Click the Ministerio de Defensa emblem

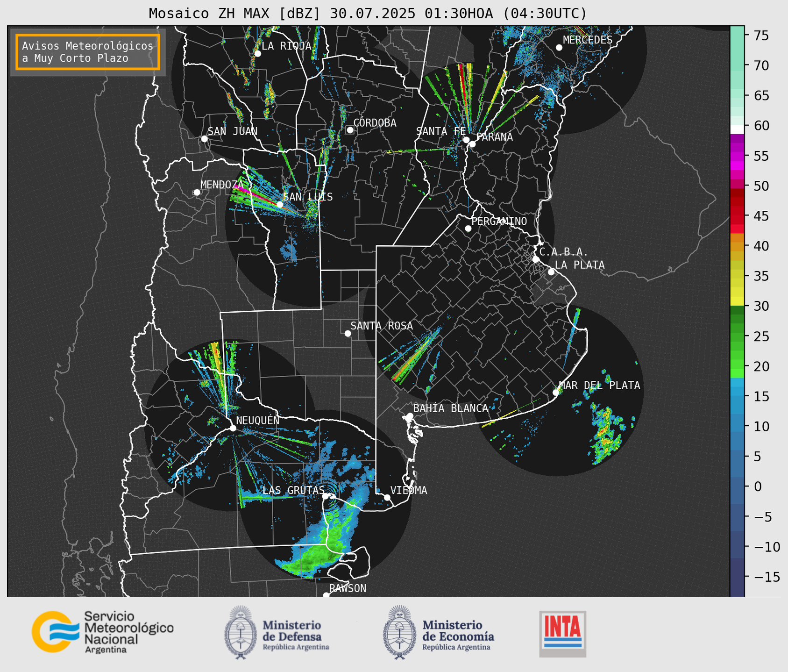tap(241, 632)
